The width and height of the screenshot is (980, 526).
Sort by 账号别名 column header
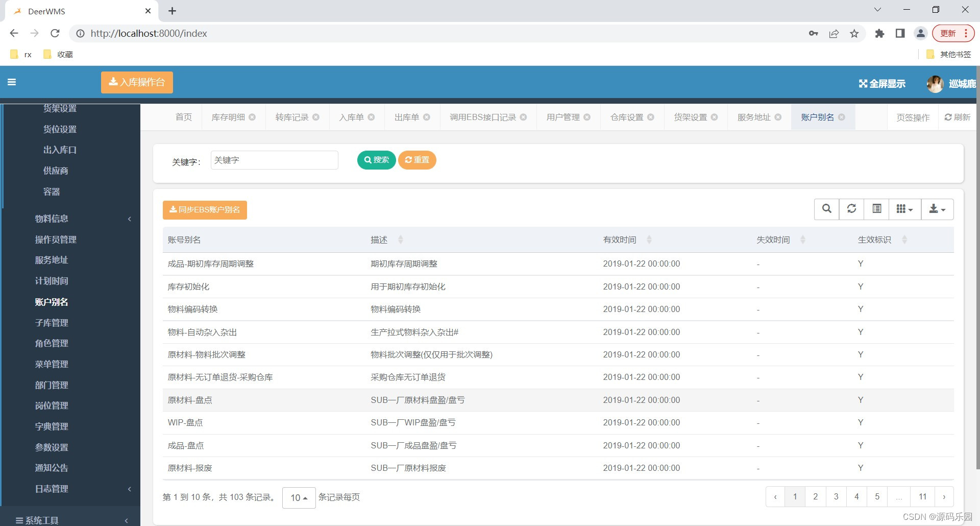(184, 239)
